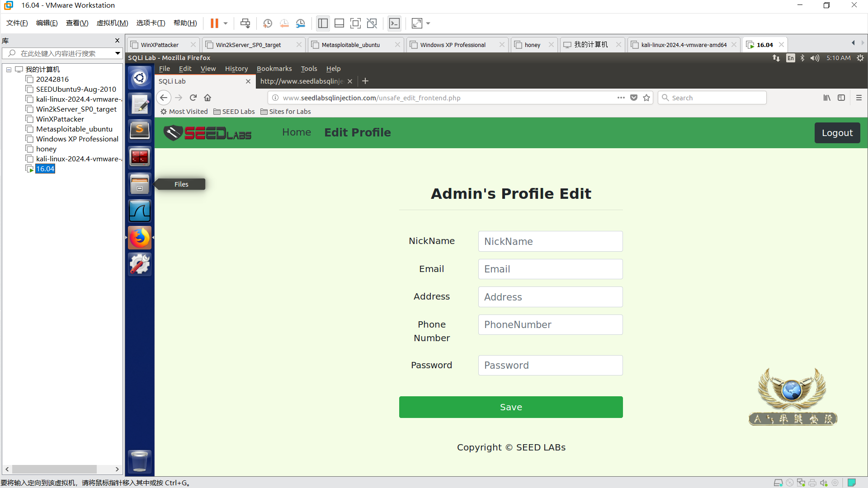This screenshot has width=868, height=488.
Task: Click the Firefox home icon
Action: click(208, 98)
